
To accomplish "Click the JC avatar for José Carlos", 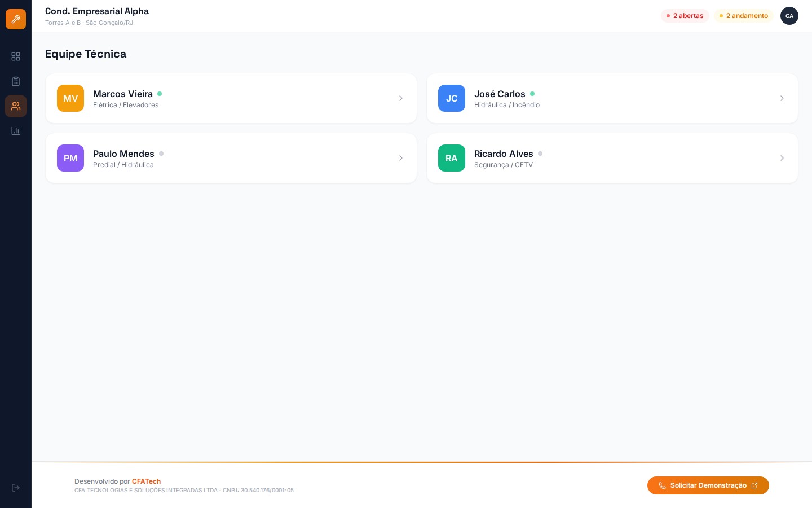I will [452, 98].
